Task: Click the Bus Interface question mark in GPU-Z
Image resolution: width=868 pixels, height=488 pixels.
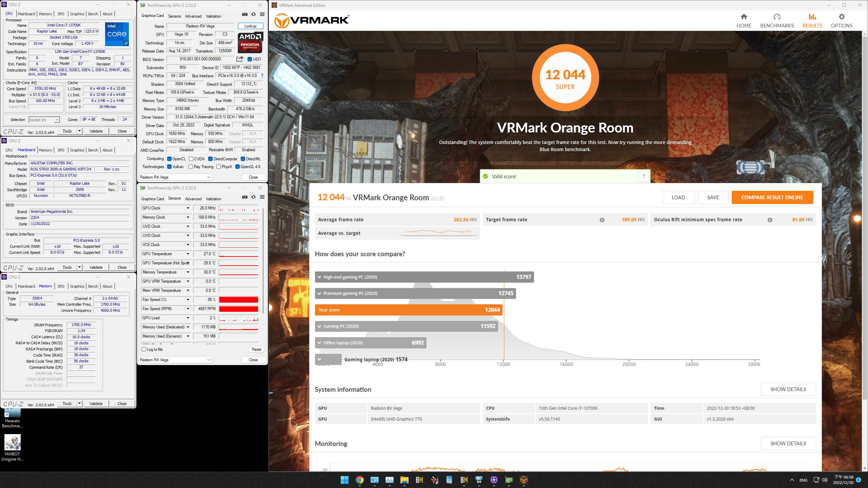Action: [262, 76]
